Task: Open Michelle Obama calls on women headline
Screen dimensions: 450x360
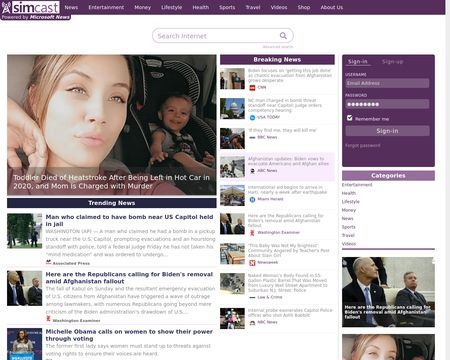Action: point(129,335)
